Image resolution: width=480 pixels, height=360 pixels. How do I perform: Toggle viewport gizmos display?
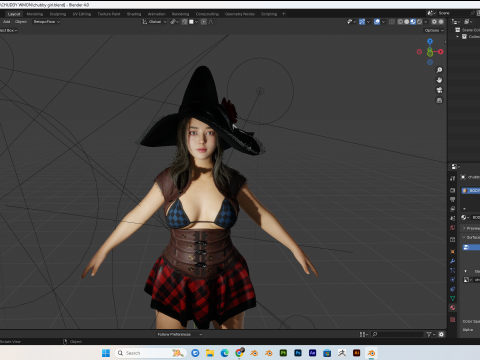click(362, 22)
